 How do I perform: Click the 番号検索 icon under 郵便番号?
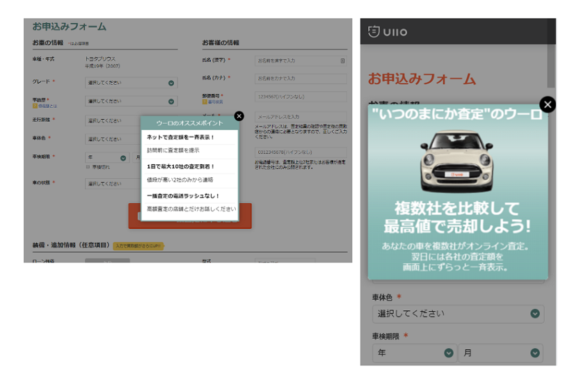[x=205, y=102]
